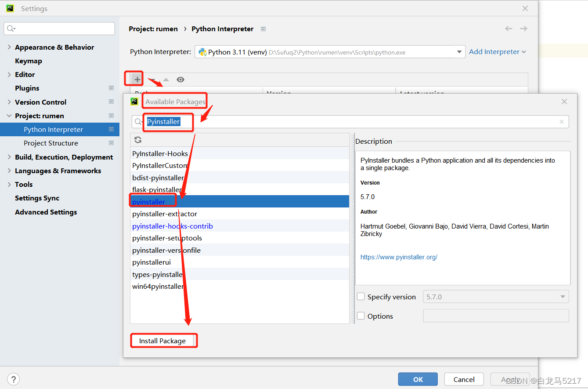Click the PyCharm logo in the Settings title bar

click(10, 8)
